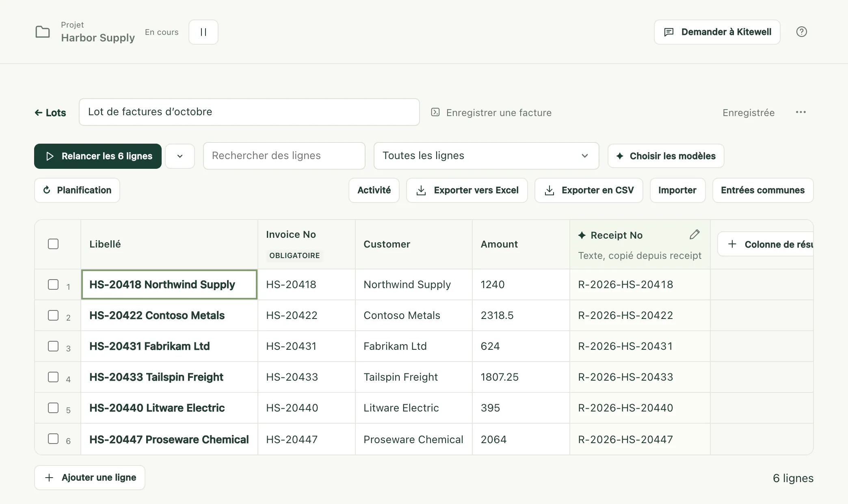
Task: Check the row 6 Proseware Chemical checkbox
Action: 53,439
